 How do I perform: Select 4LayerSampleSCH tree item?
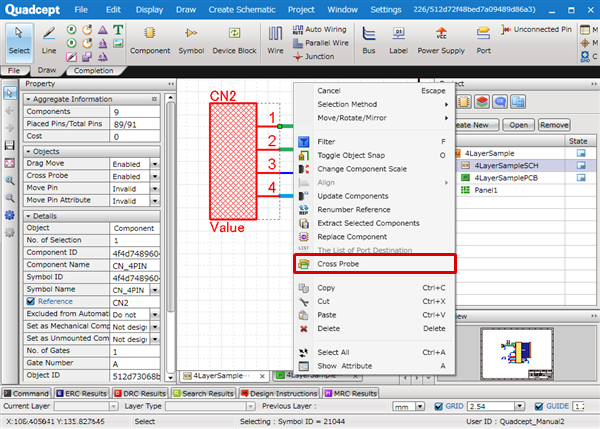click(506, 166)
